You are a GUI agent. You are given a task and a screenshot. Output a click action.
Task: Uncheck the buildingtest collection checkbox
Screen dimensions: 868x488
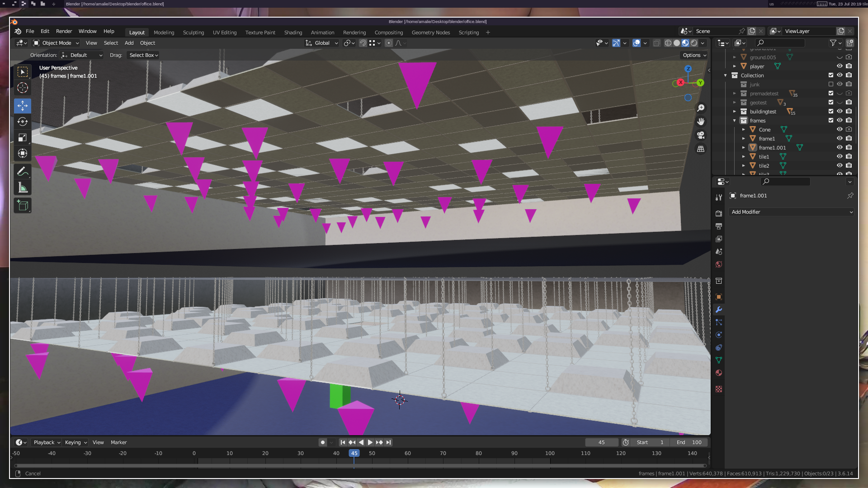(x=830, y=111)
